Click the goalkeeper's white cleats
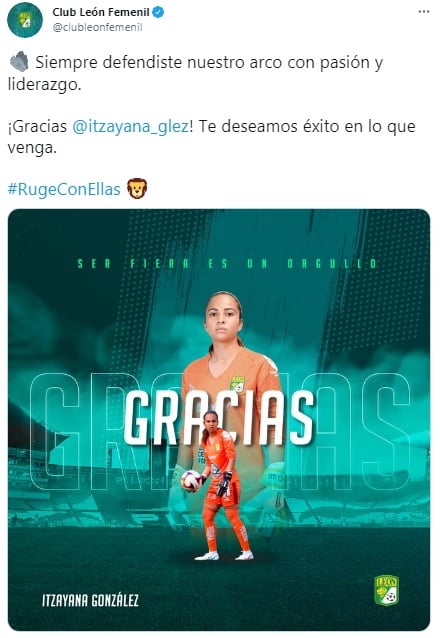Screen dimensions: 440x638 (224, 555)
